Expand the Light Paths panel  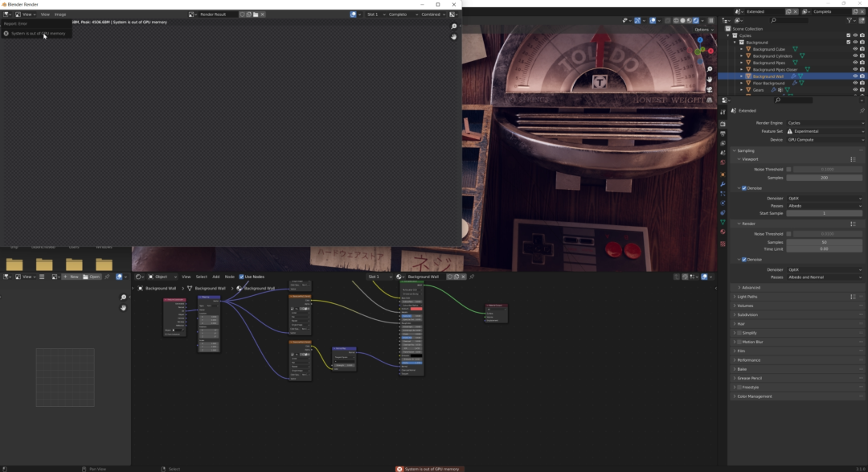(x=747, y=297)
